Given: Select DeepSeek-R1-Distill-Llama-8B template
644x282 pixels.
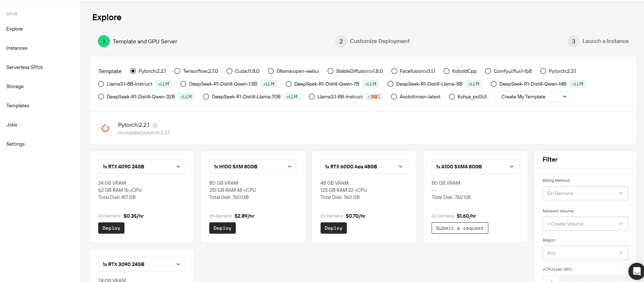Looking at the screenshot, I should [x=390, y=84].
